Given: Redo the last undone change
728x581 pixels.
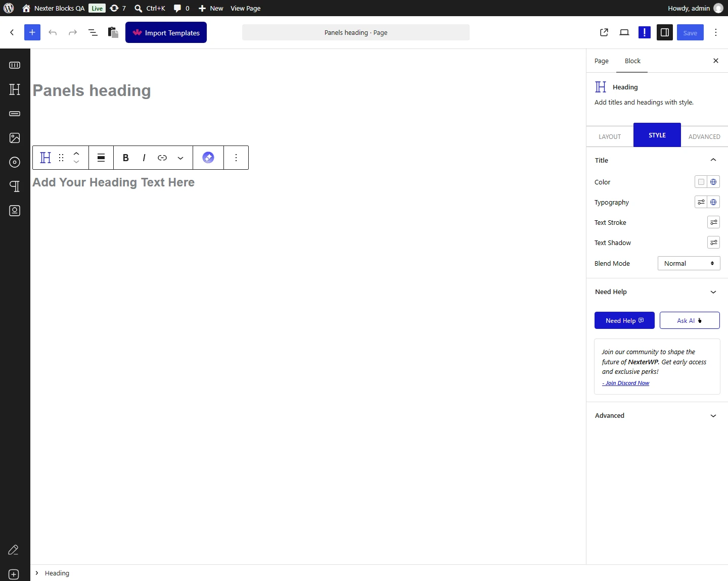Looking at the screenshot, I should click(73, 32).
